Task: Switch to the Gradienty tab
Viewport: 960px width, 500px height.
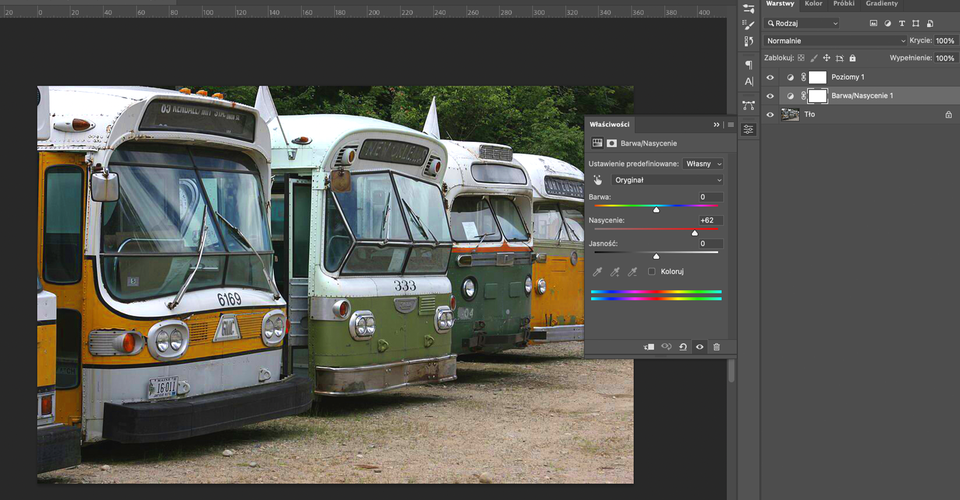Action: [882, 4]
